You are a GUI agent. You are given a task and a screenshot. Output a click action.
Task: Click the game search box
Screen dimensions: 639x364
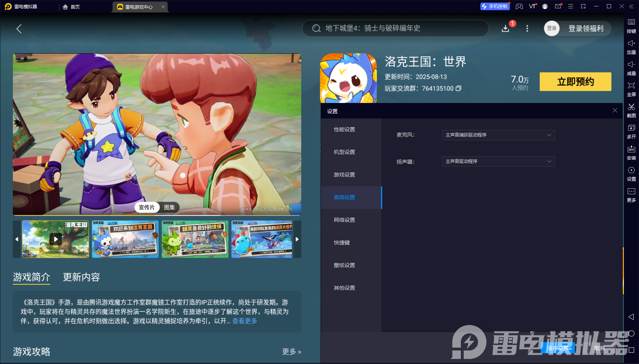tap(395, 28)
